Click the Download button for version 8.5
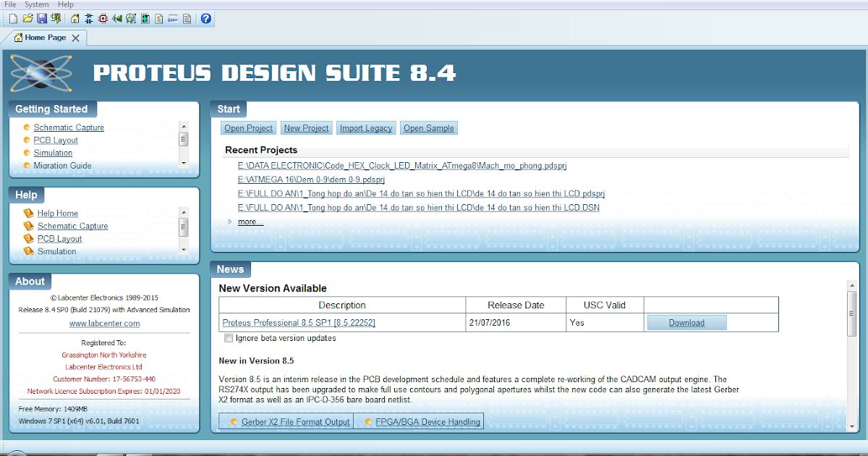Image resolution: width=868 pixels, height=456 pixels. [686, 323]
